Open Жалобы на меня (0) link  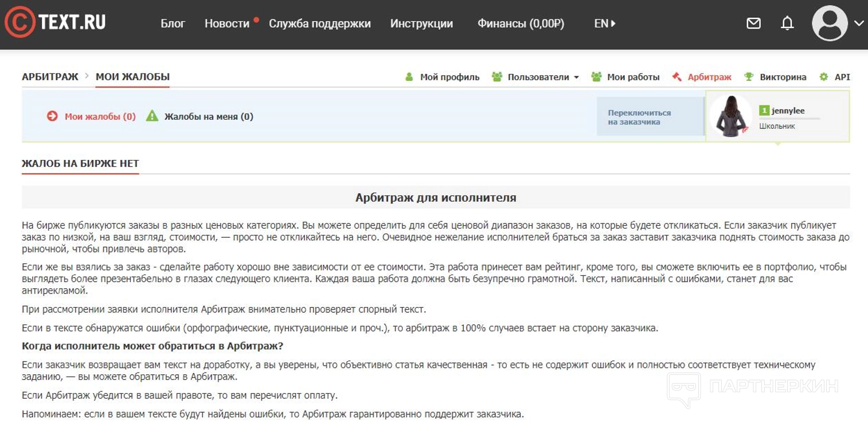(208, 116)
